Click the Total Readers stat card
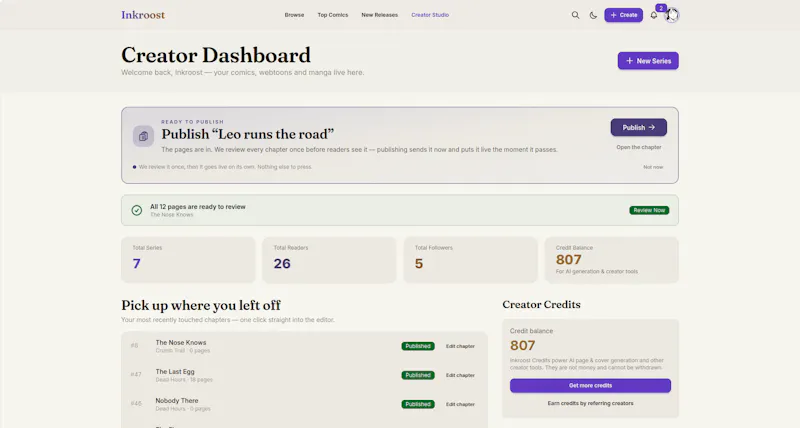800x428 pixels. pos(329,260)
